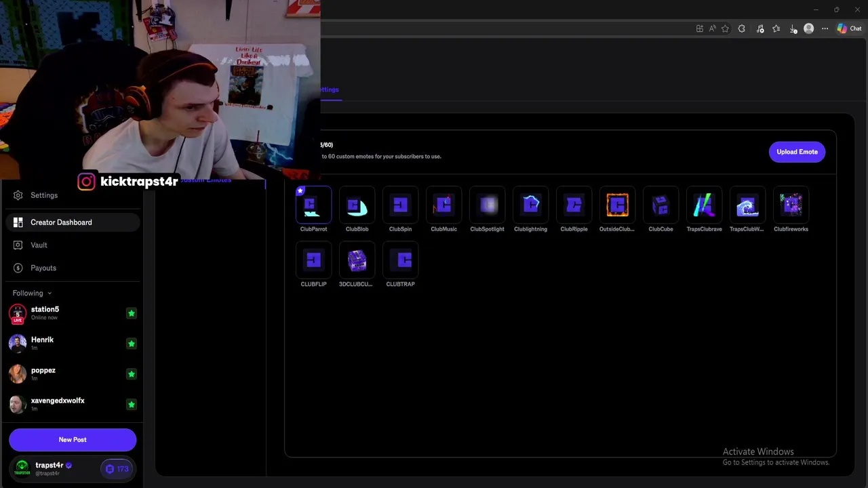Viewport: 868px width, 488px height.
Task: Toggle the green star beside Henrik
Action: click(131, 344)
